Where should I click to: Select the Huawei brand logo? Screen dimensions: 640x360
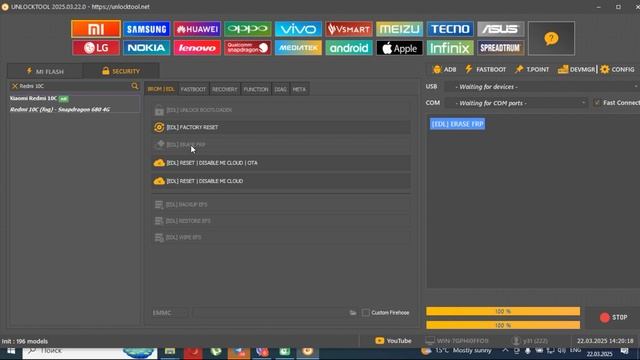[x=197, y=29]
